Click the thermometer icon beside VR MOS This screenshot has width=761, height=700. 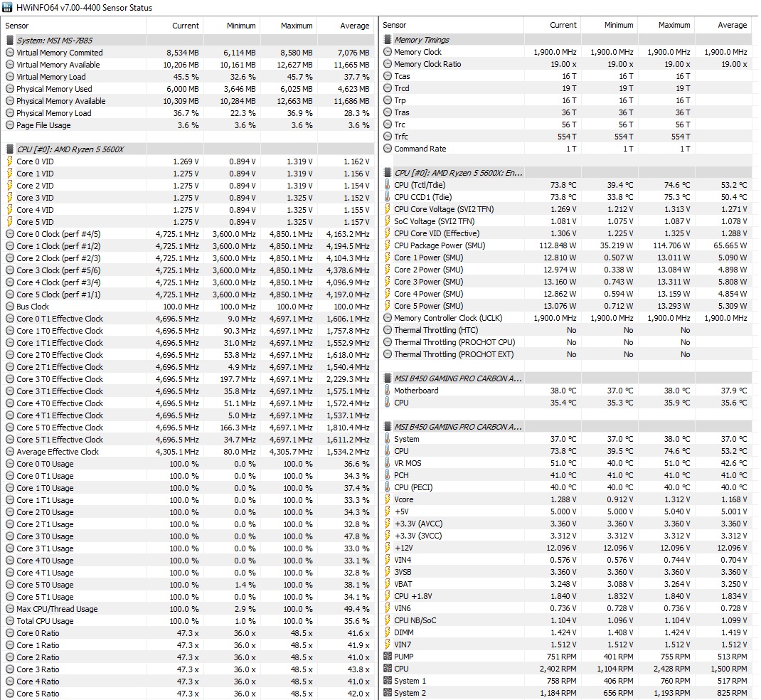(388, 463)
